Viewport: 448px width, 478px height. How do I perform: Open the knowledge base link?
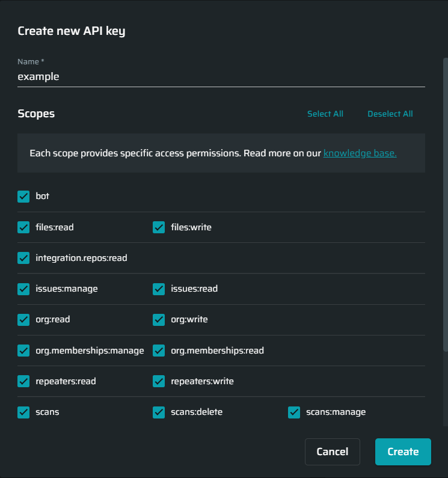pyautogui.click(x=360, y=153)
